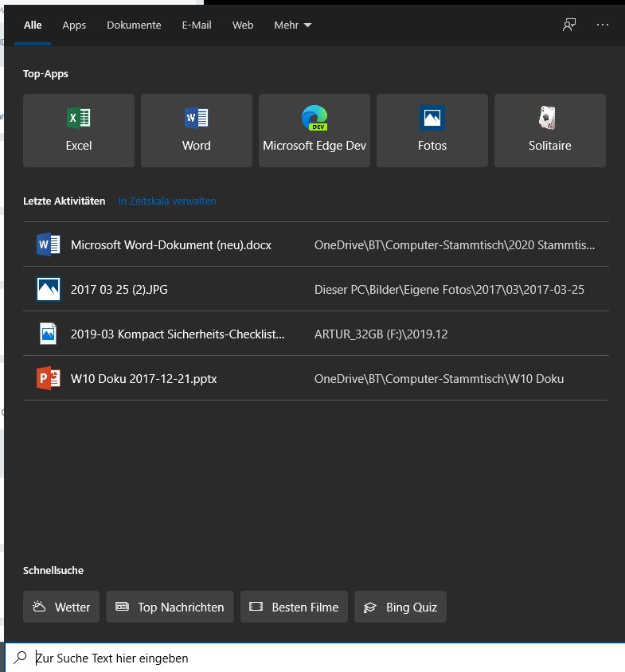Open 2017 03 25 (2).JPG recent file
625x672 pixels.
pyautogui.click(x=119, y=289)
